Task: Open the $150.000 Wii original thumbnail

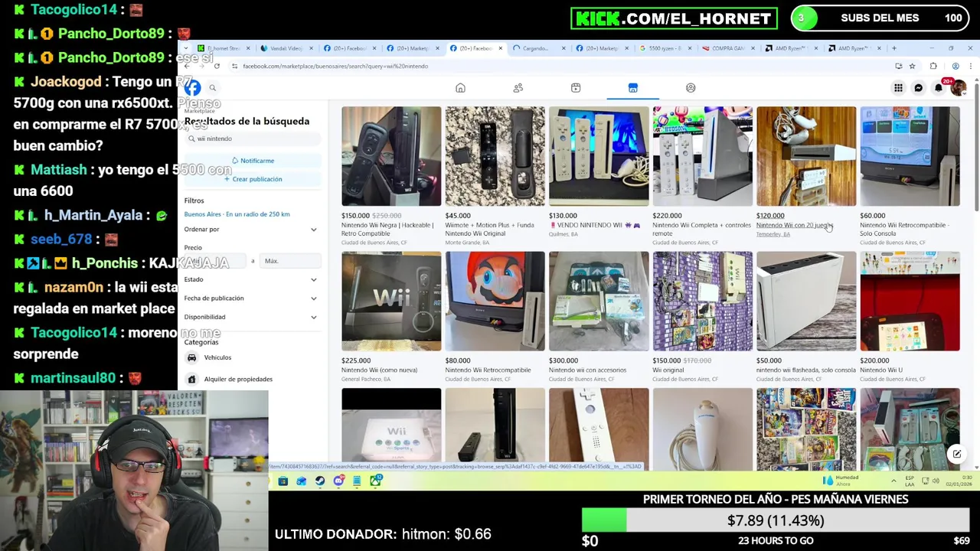Action: [x=702, y=301]
